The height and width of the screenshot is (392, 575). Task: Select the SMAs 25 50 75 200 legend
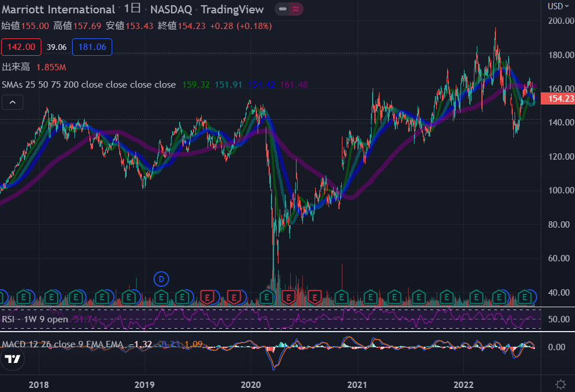point(89,85)
